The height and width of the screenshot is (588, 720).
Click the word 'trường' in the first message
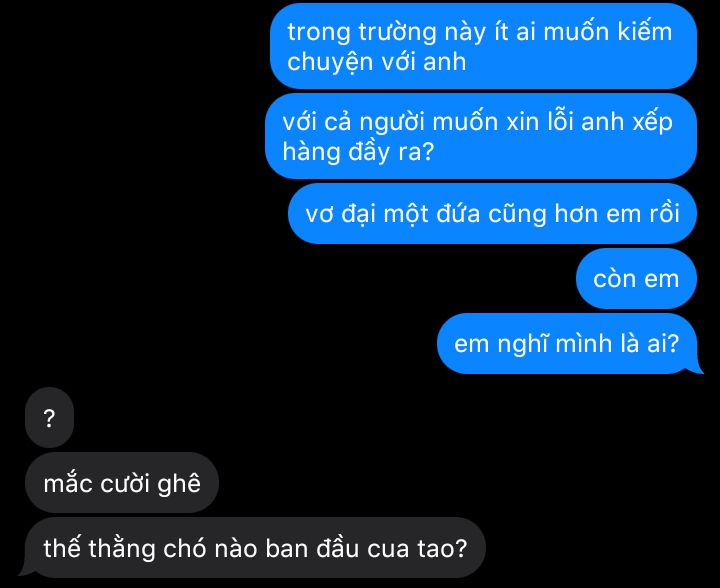click(x=397, y=33)
